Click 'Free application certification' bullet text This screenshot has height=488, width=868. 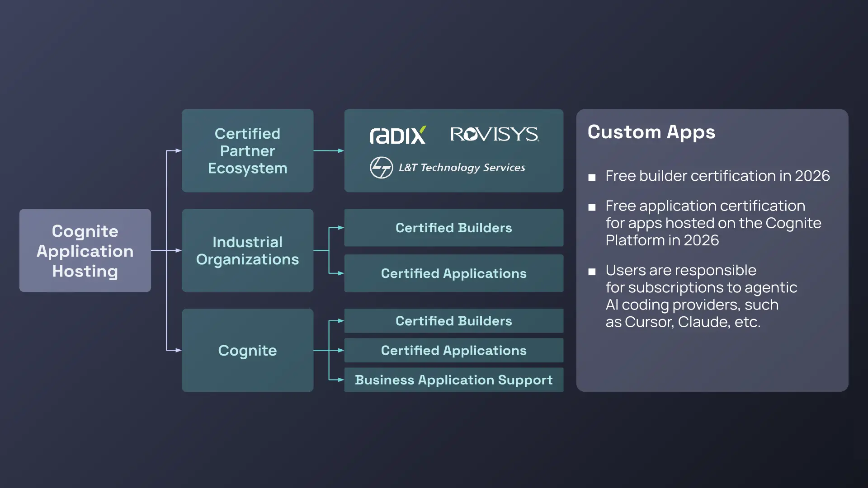[713, 223]
